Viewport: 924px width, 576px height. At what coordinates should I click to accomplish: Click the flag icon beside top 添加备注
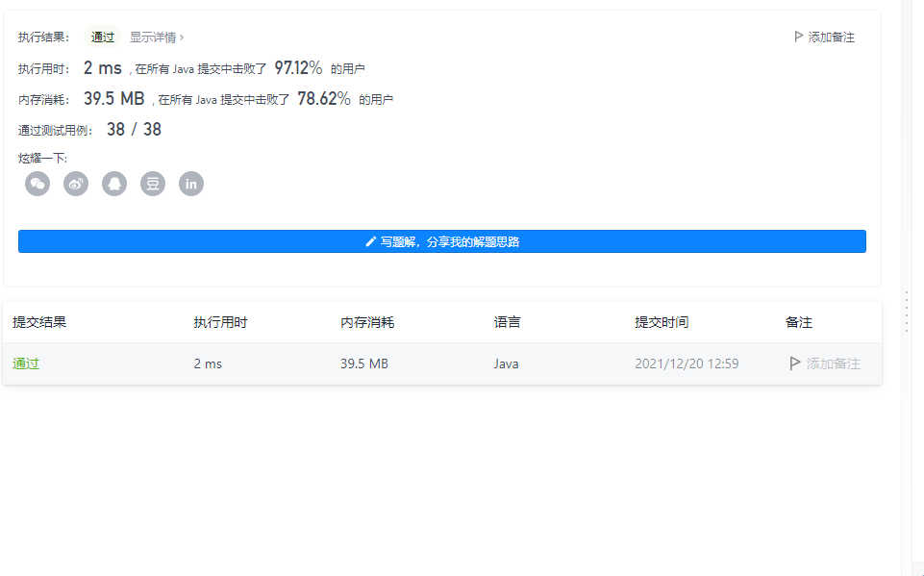pyautogui.click(x=798, y=37)
